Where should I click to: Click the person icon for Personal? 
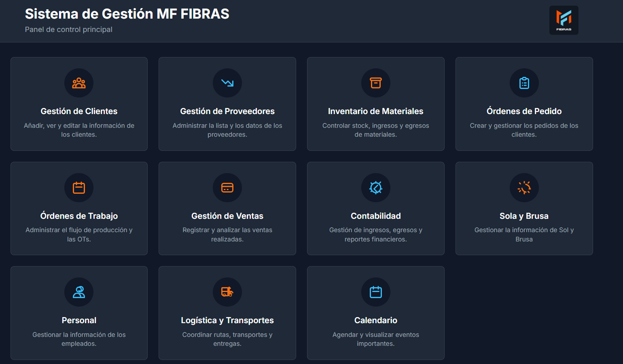(x=79, y=292)
